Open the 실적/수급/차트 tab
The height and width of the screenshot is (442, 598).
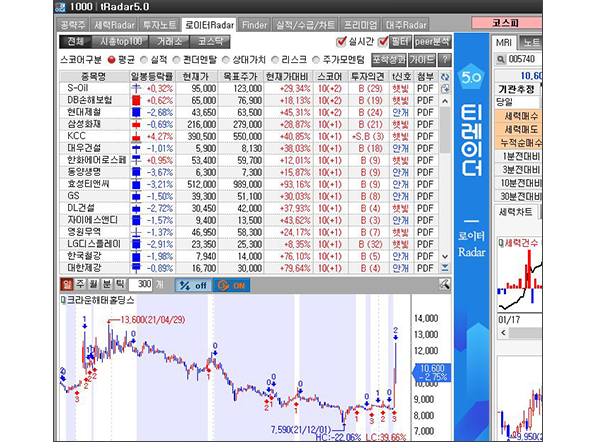coord(305,25)
